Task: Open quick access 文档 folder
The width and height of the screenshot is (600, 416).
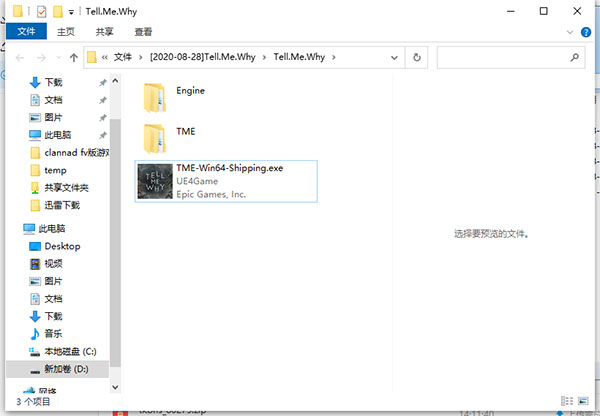Action: pyautogui.click(x=54, y=100)
